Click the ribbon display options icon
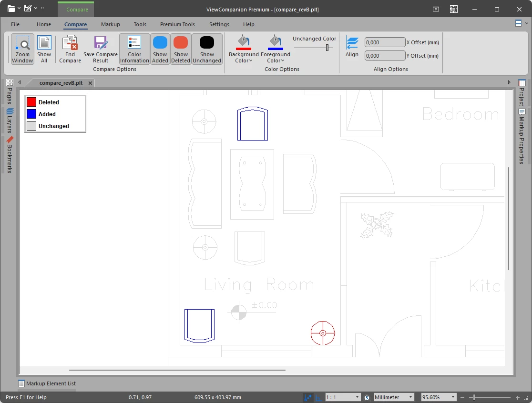This screenshot has width=532, height=403. [518, 23]
